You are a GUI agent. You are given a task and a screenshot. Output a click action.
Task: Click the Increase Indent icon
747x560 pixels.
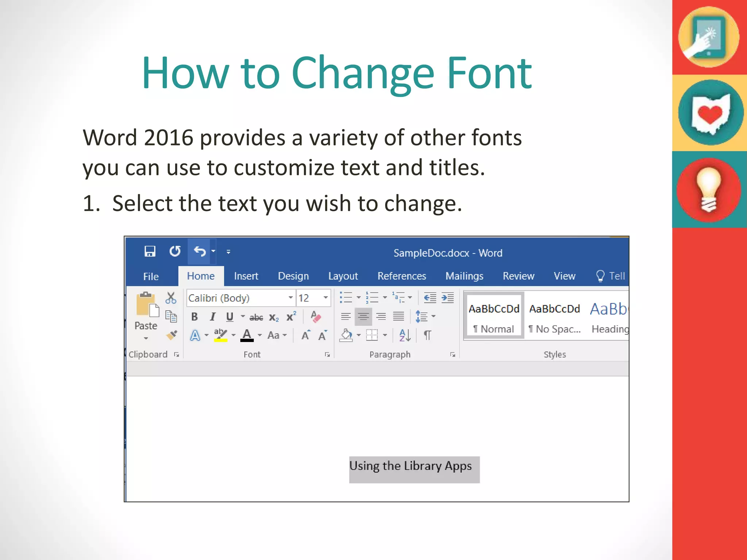tap(448, 298)
